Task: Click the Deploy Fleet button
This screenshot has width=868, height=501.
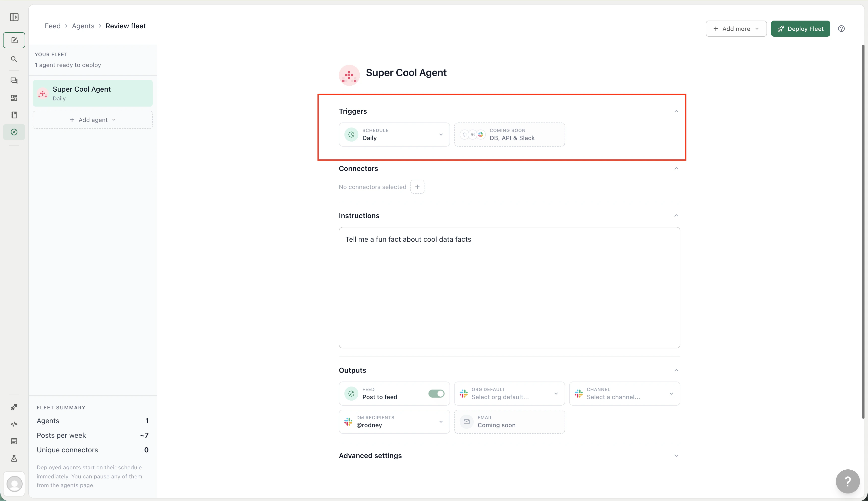Action: tap(800, 29)
